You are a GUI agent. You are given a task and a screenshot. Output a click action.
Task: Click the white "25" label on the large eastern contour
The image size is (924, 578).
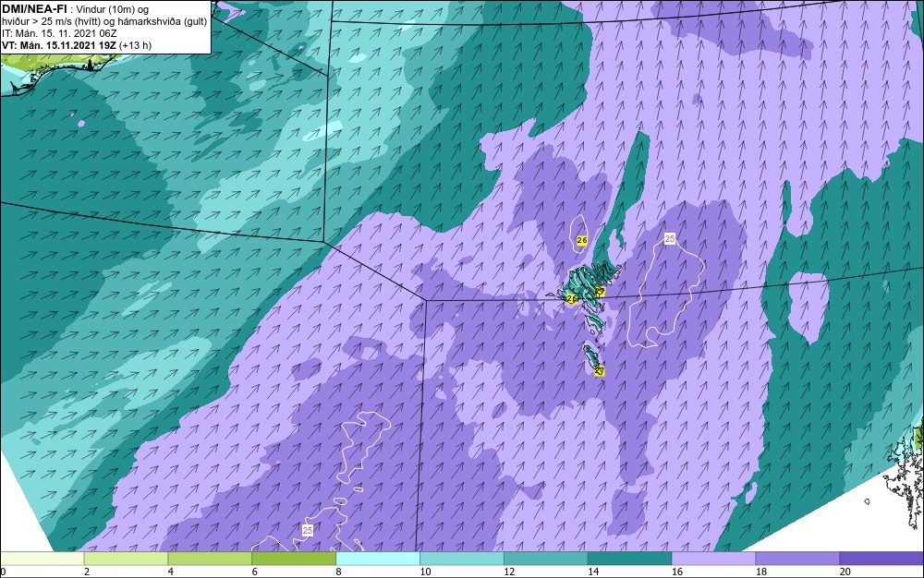click(x=669, y=238)
